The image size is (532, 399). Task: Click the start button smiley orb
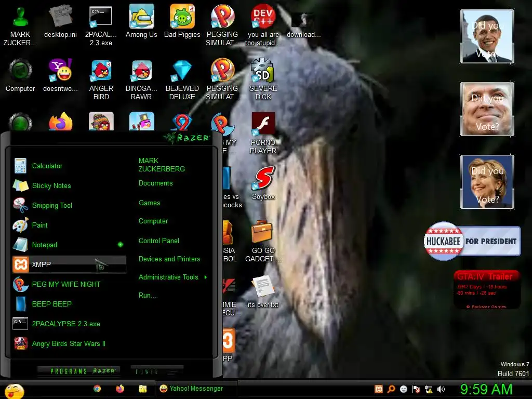pyautogui.click(x=15, y=391)
